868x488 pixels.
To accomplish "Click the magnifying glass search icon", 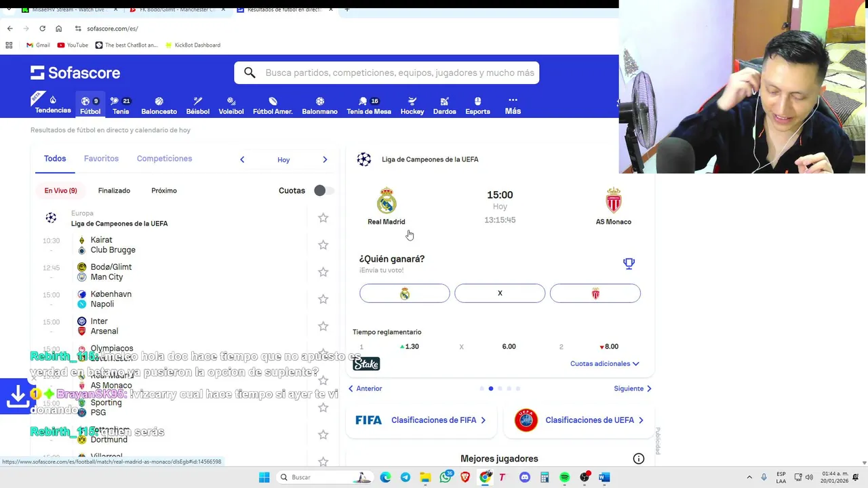I will [x=250, y=73].
